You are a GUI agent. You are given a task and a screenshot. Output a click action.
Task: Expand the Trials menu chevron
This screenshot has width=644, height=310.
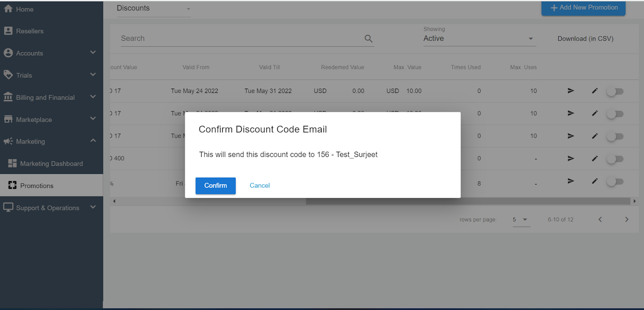pyautogui.click(x=93, y=74)
